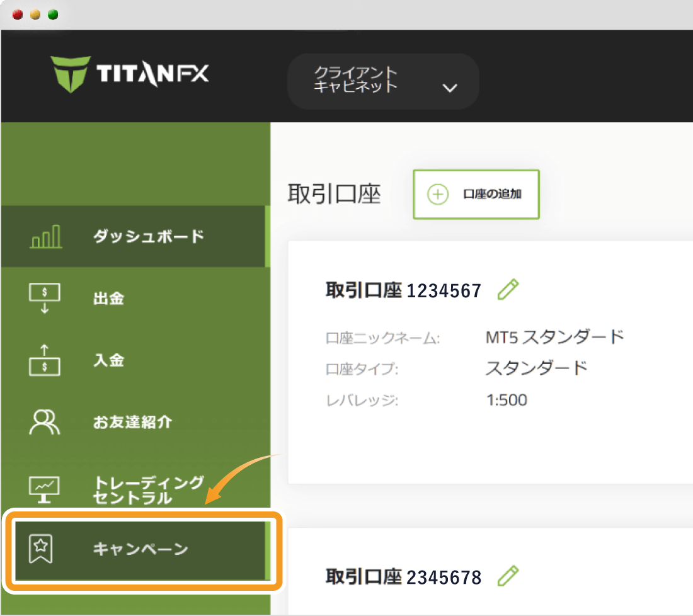Maximize the window with green button
The image size is (693, 616).
53,14
